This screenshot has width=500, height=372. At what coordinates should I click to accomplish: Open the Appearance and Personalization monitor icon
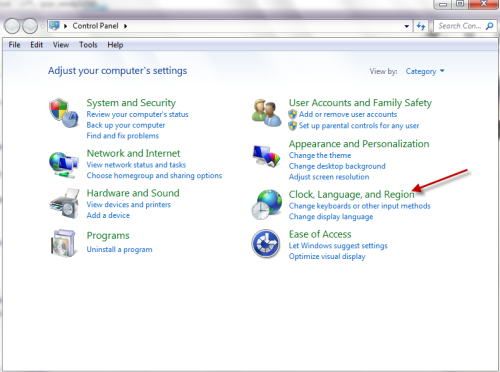[x=266, y=156]
